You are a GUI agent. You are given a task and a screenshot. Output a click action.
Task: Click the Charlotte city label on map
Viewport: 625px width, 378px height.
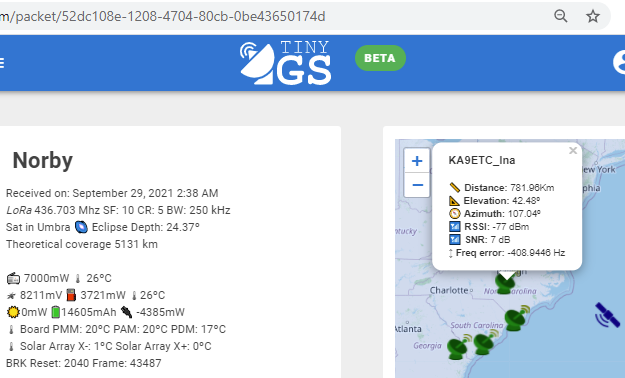click(x=449, y=290)
